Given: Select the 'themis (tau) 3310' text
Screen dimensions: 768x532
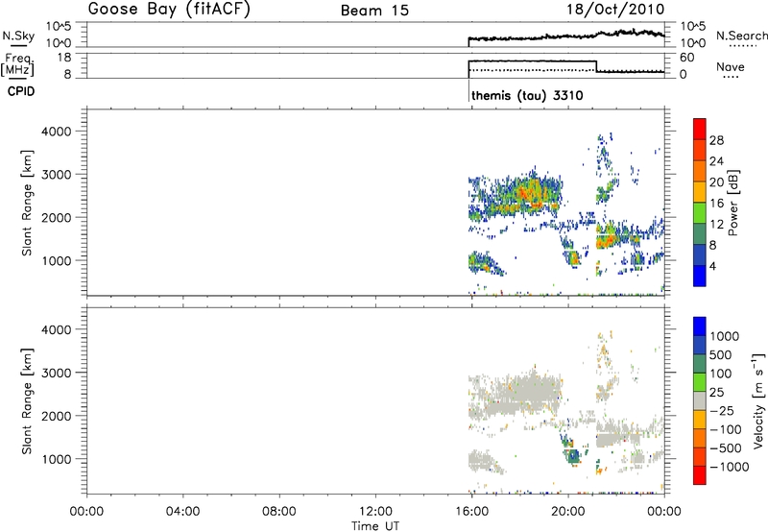Looking at the screenshot, I should [x=527, y=95].
